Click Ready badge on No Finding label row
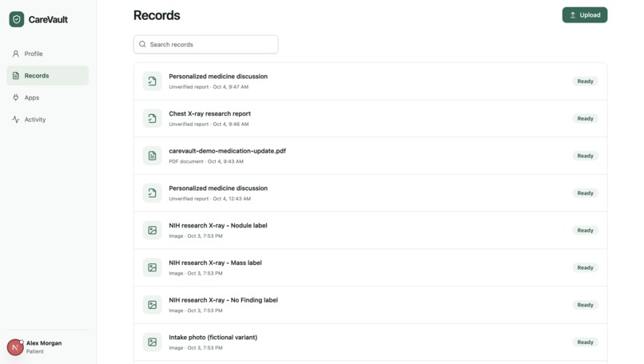This screenshot has height=364, width=644. coord(585,305)
